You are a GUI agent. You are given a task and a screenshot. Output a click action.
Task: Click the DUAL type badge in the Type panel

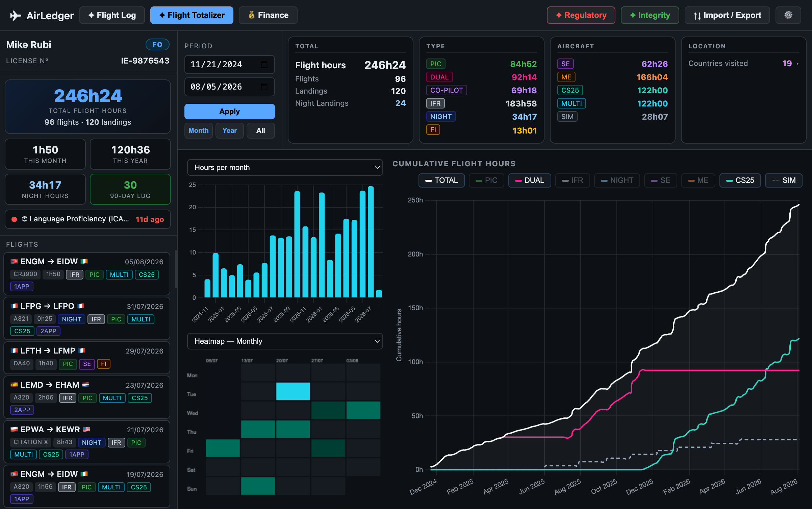tap(439, 77)
